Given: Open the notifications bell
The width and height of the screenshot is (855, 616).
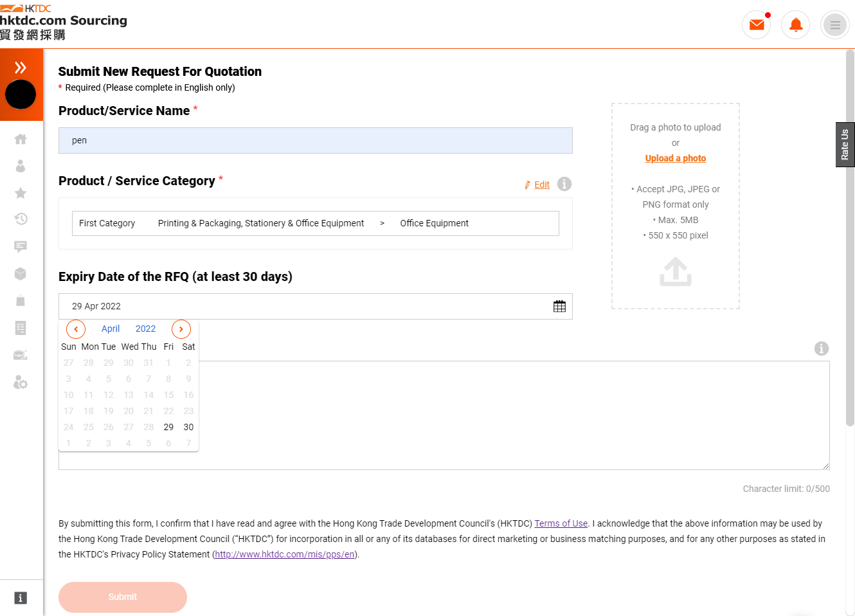Looking at the screenshot, I should [x=796, y=25].
